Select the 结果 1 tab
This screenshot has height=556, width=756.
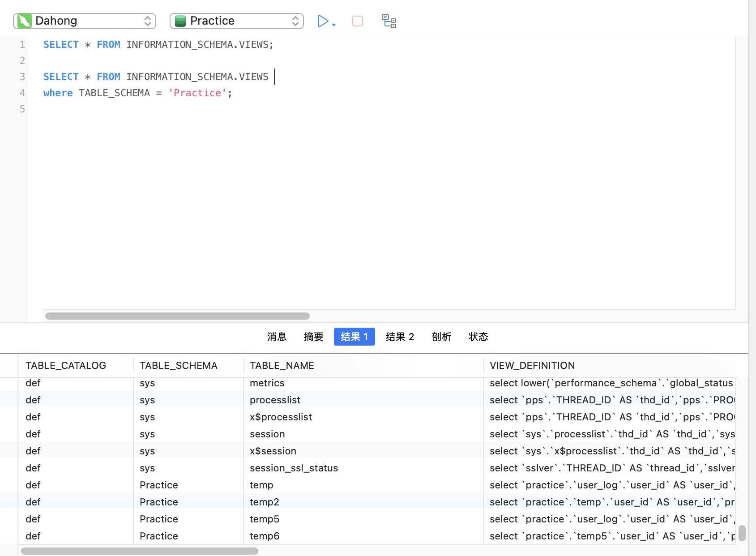(x=355, y=337)
